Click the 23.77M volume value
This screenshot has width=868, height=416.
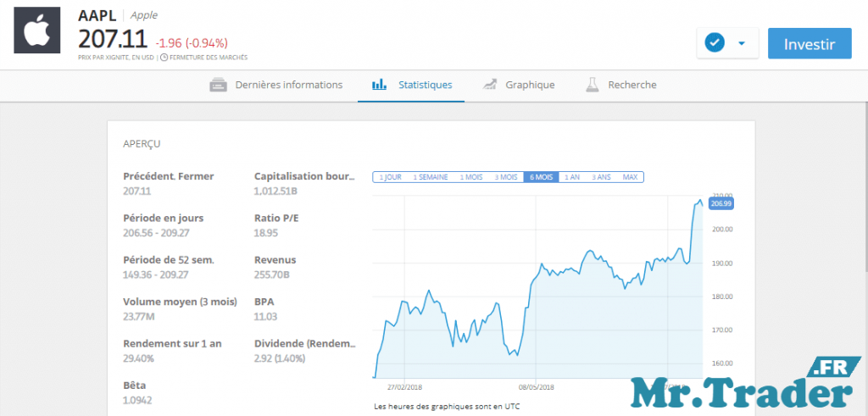[x=138, y=317]
